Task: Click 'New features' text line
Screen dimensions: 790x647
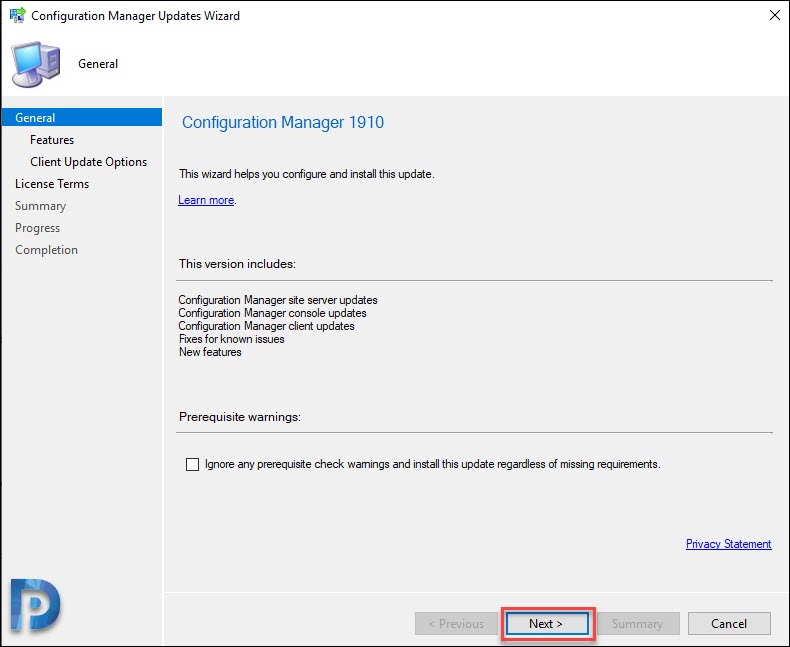Action: click(x=210, y=352)
